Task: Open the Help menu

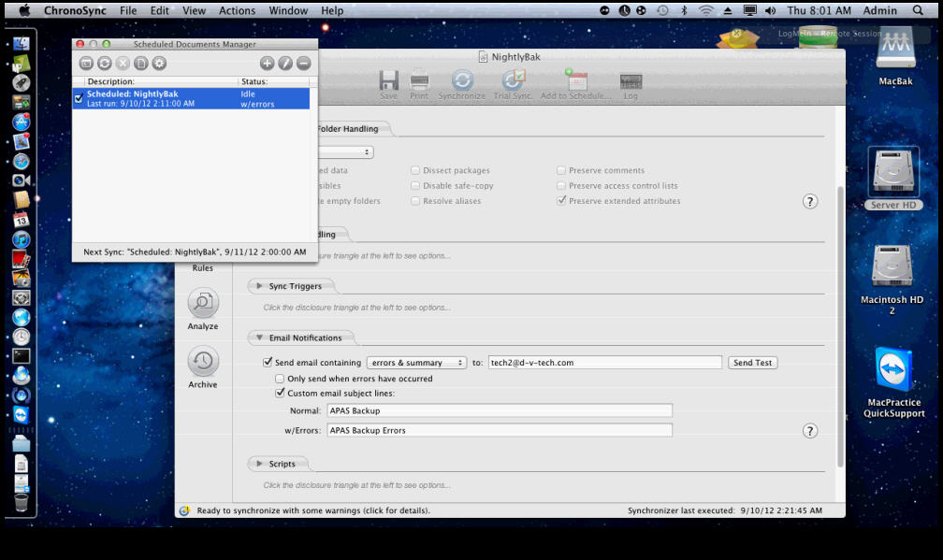Action: 332,10
